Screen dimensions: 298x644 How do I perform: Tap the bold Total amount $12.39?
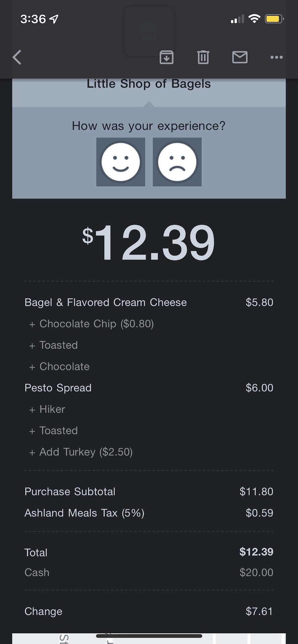[256, 552]
